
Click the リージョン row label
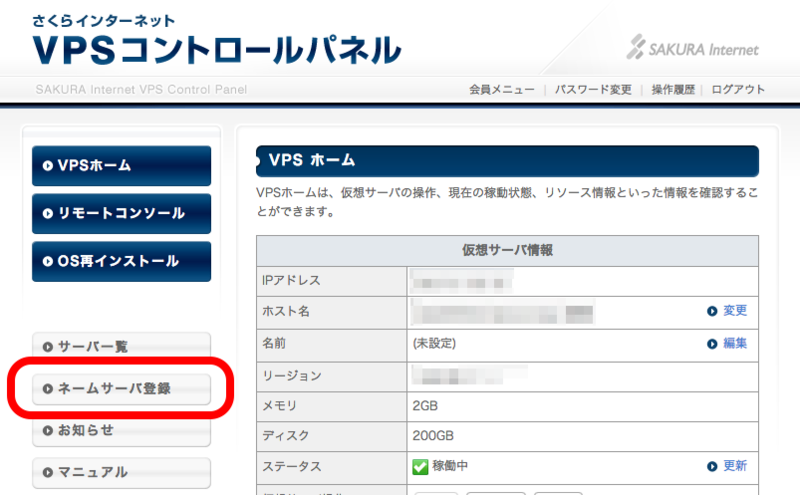[292, 376]
